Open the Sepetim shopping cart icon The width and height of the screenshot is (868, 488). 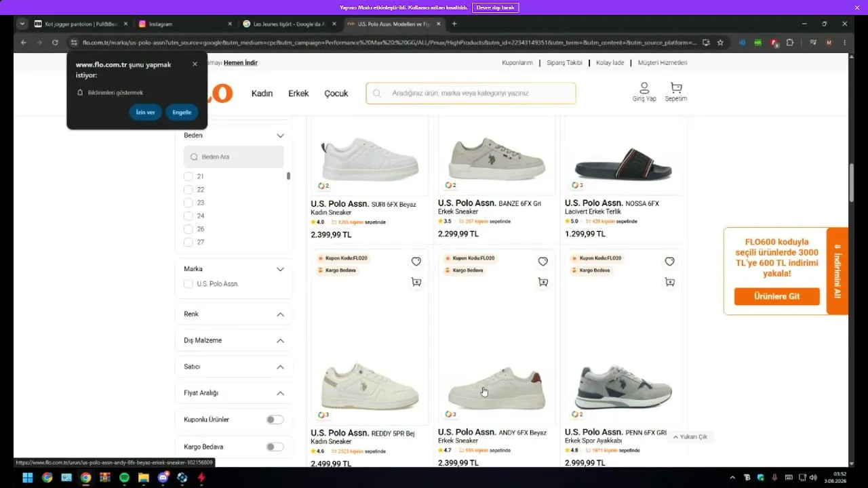point(676,92)
